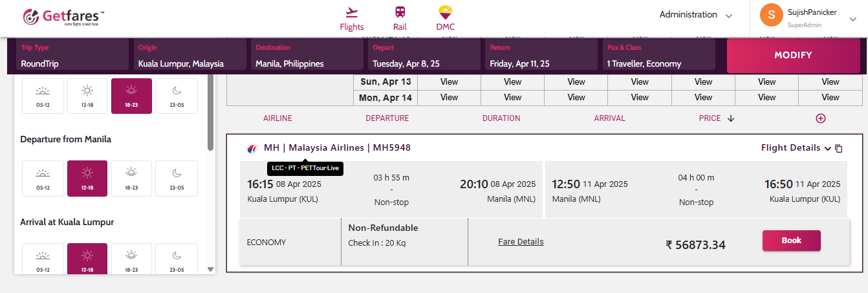
Task: Toggle 05-12 filter under Arrival at Kuala Lumpur
Action: click(43, 261)
